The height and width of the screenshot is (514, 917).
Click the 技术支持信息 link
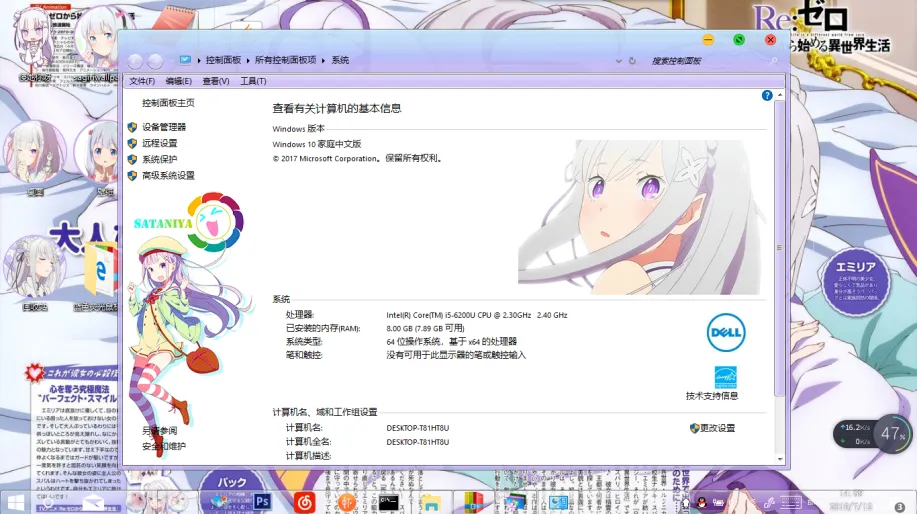pos(712,396)
